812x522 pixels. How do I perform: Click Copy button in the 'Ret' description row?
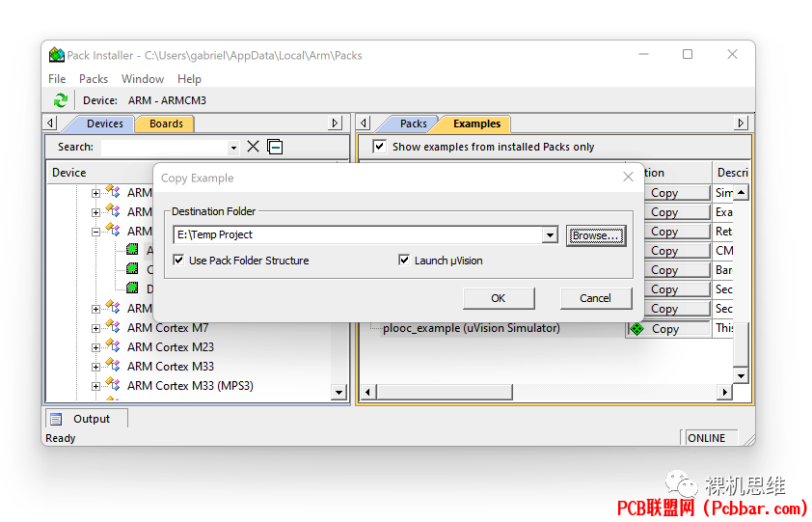click(677, 232)
